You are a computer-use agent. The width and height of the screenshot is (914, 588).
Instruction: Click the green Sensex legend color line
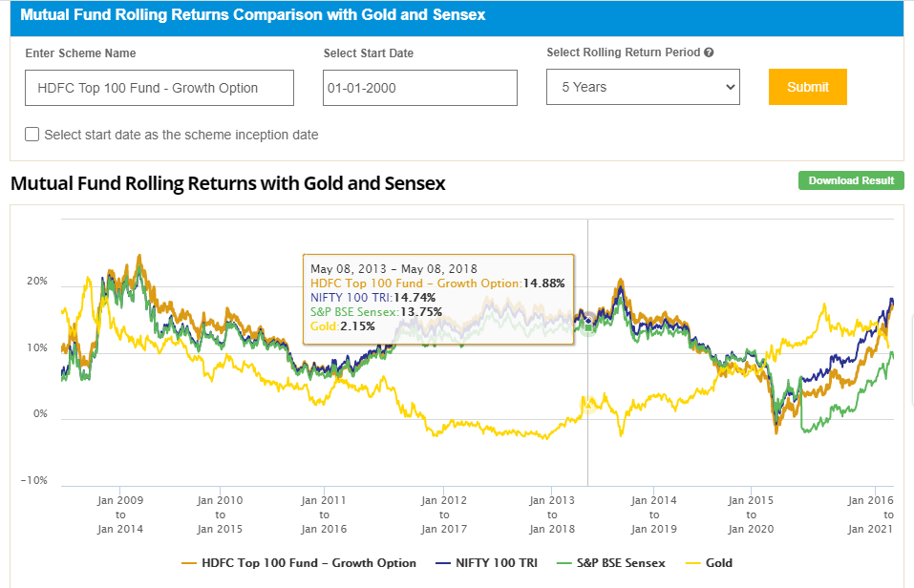tap(564, 563)
